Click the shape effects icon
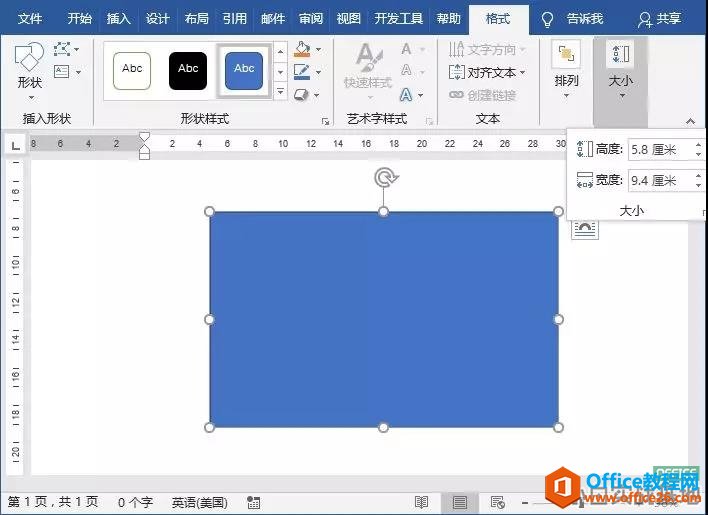 click(302, 94)
